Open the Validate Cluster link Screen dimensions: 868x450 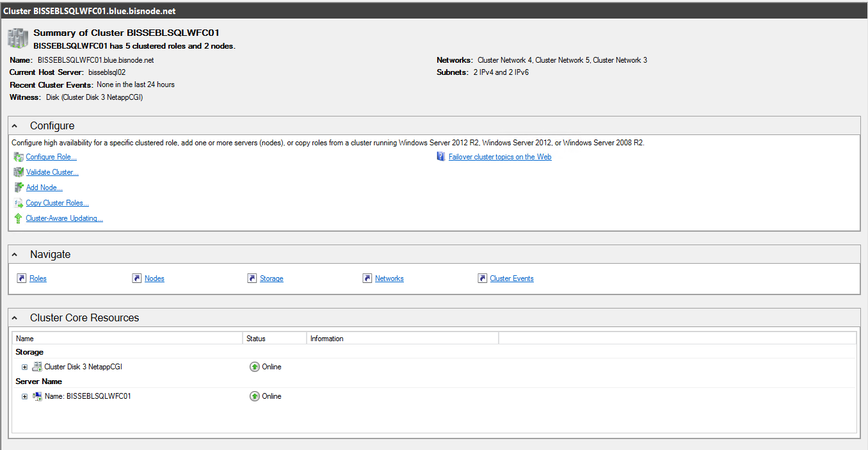[52, 172]
